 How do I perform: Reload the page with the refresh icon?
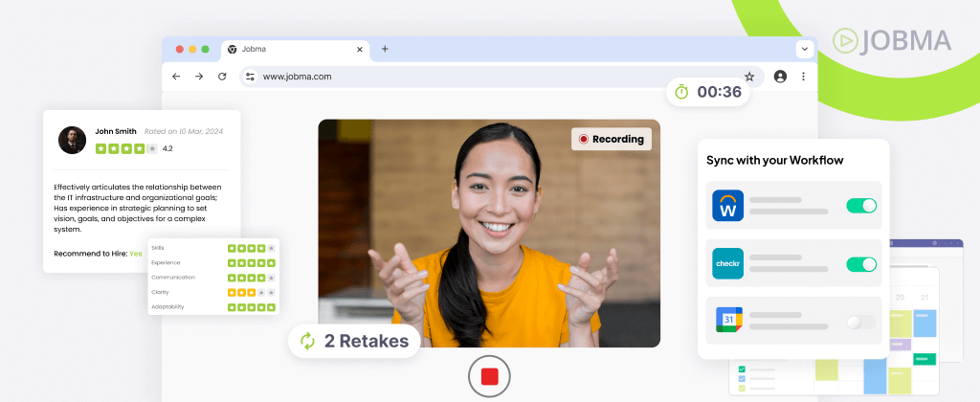(x=222, y=77)
